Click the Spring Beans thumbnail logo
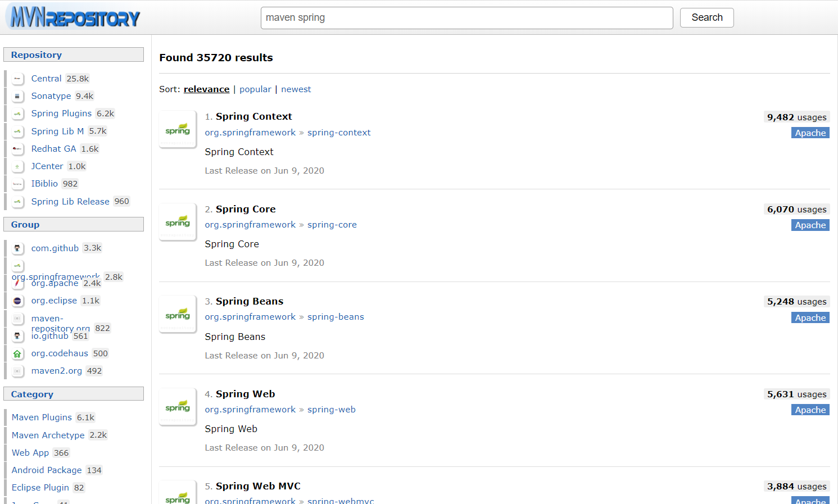Screen dimensions: 838x504 pyautogui.click(x=178, y=314)
